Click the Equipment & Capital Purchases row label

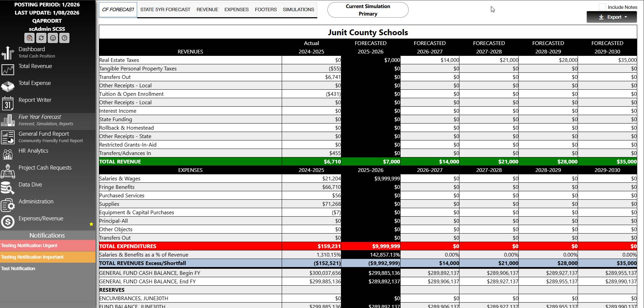coord(136,213)
